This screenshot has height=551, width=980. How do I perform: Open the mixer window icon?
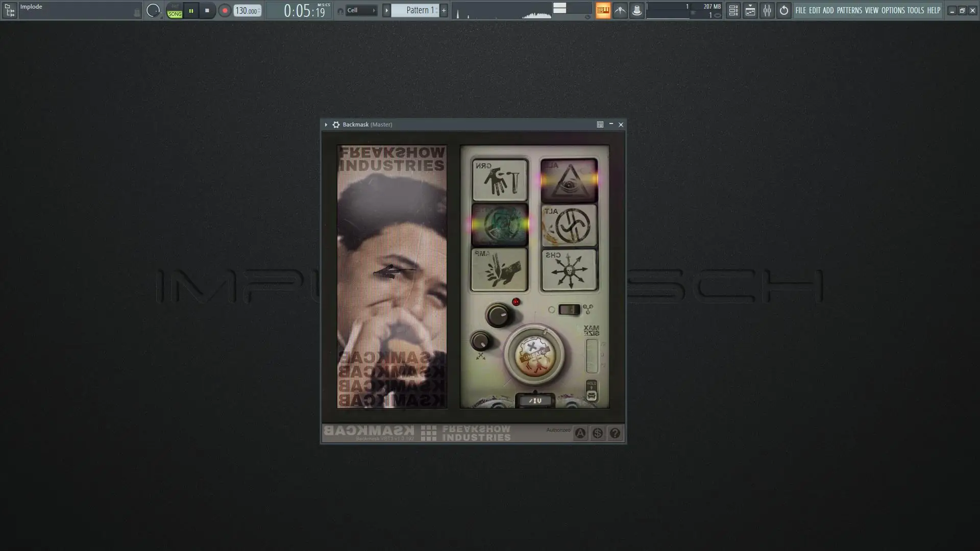pos(767,10)
